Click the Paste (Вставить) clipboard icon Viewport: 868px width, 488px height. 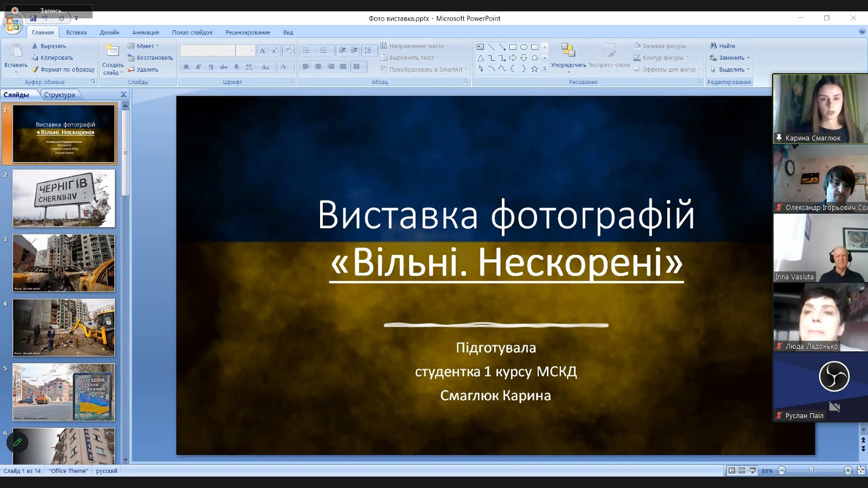pyautogui.click(x=16, y=51)
